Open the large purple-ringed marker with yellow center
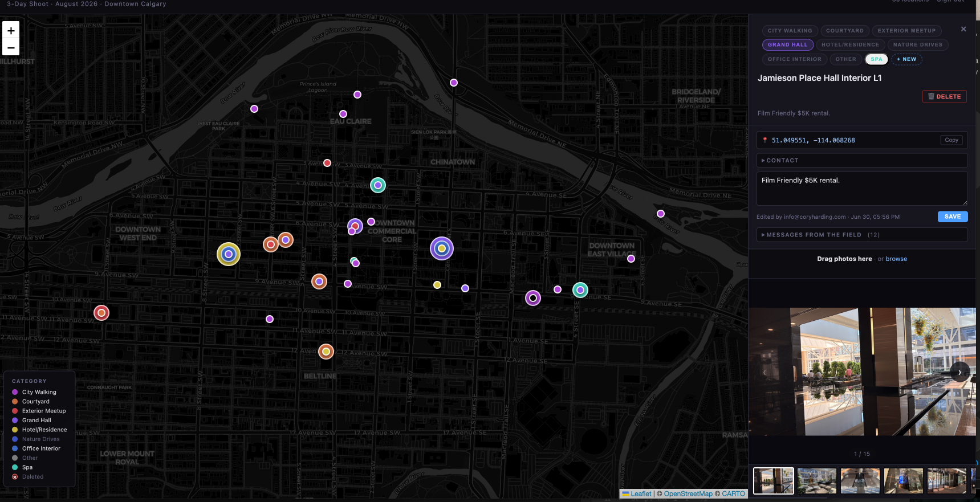 tap(442, 248)
